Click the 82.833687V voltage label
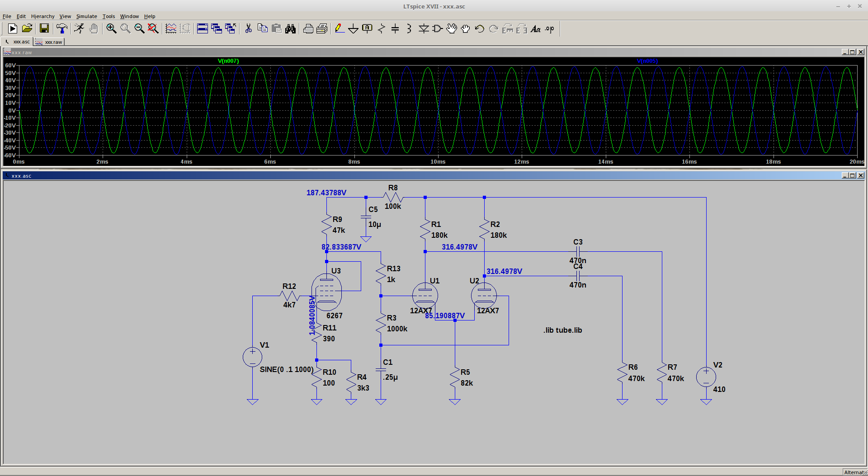868x476 pixels. click(x=341, y=247)
